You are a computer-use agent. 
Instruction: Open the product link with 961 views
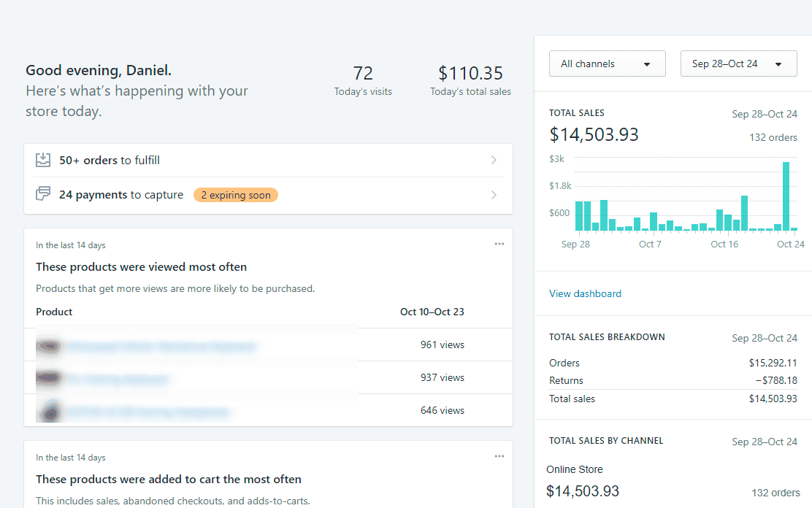(x=161, y=346)
